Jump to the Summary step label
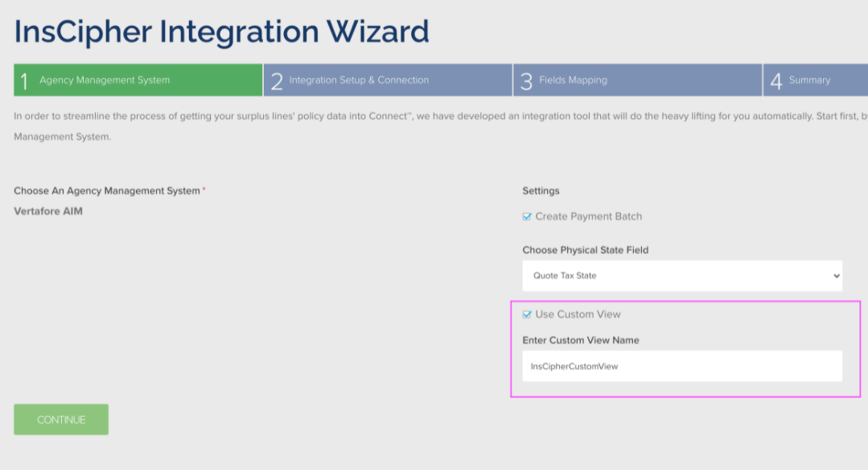 click(x=809, y=80)
